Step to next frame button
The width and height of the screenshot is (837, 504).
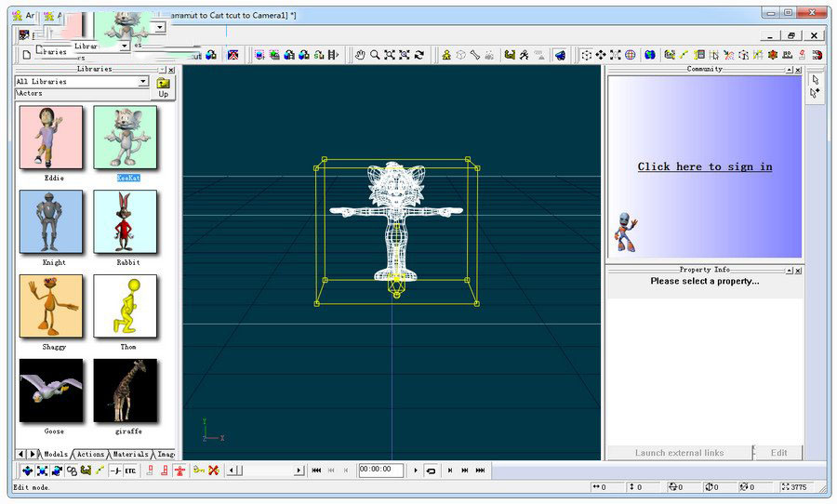click(450, 471)
